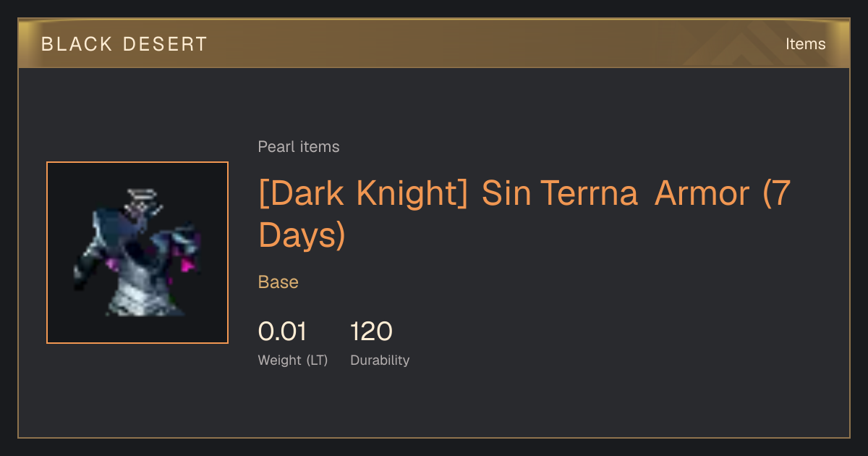Image resolution: width=868 pixels, height=456 pixels.
Task: Click the Weight (LT) label
Action: (293, 360)
